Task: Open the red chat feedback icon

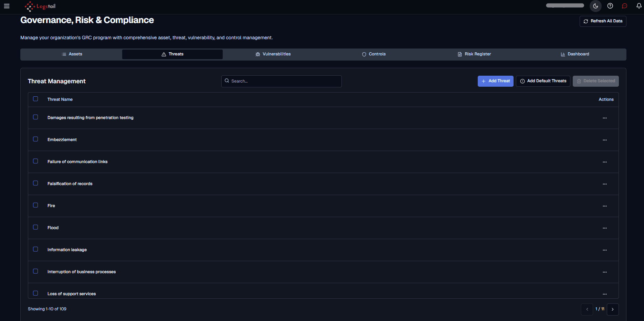Action: tap(625, 6)
